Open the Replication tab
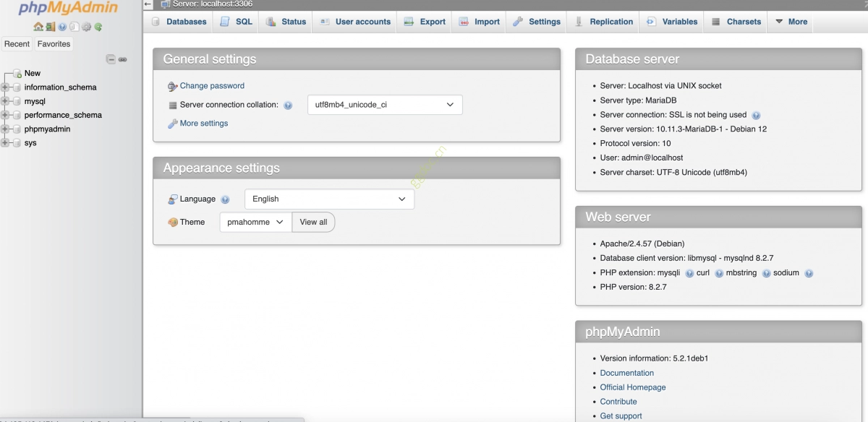 coord(603,22)
